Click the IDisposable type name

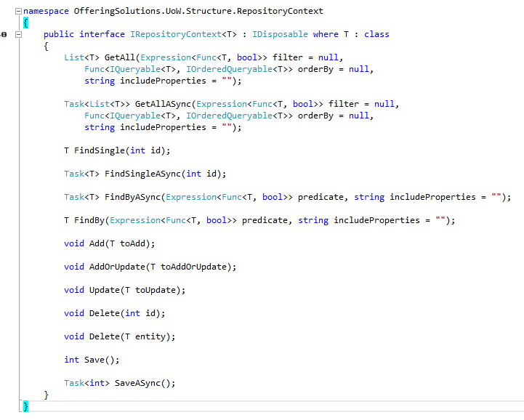click(280, 34)
